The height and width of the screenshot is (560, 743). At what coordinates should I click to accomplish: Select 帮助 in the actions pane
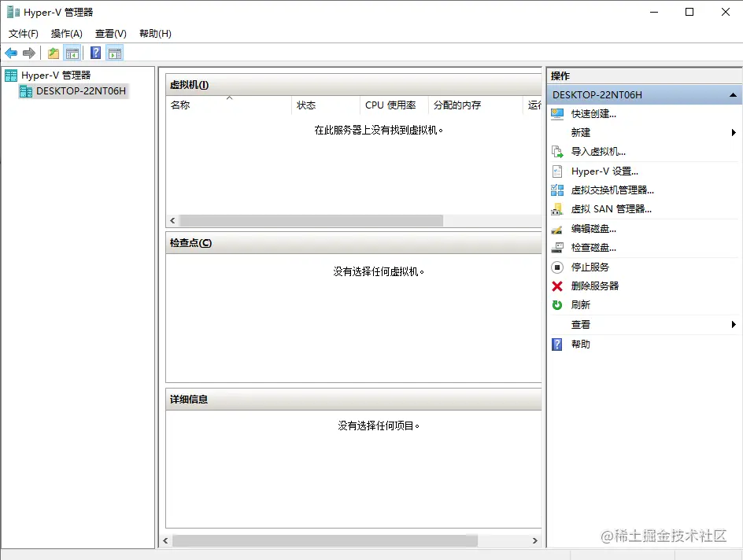coord(581,344)
